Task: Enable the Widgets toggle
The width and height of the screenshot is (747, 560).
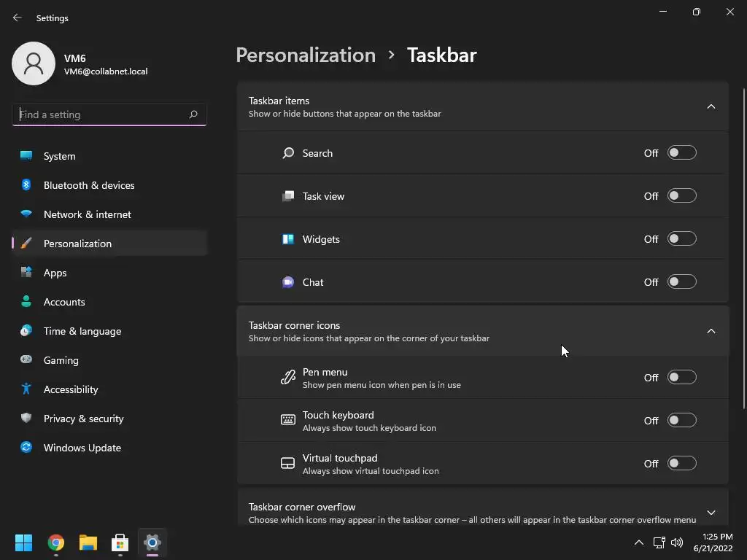Action: 681,239
